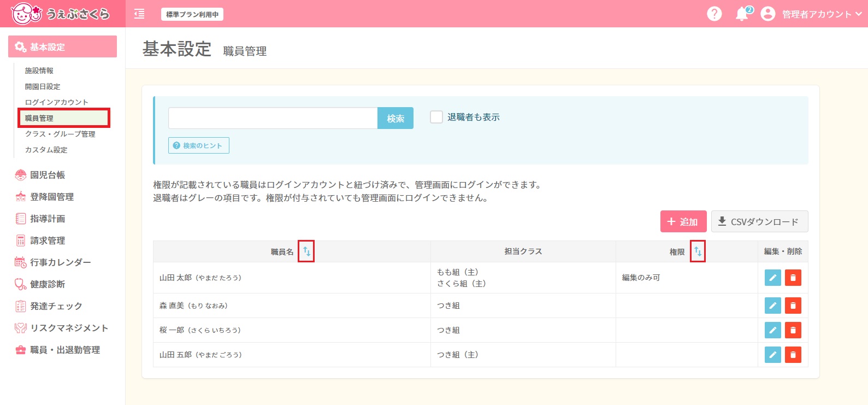The image size is (868, 405).
Task: Click CSVダウンロード button
Action: (x=759, y=221)
